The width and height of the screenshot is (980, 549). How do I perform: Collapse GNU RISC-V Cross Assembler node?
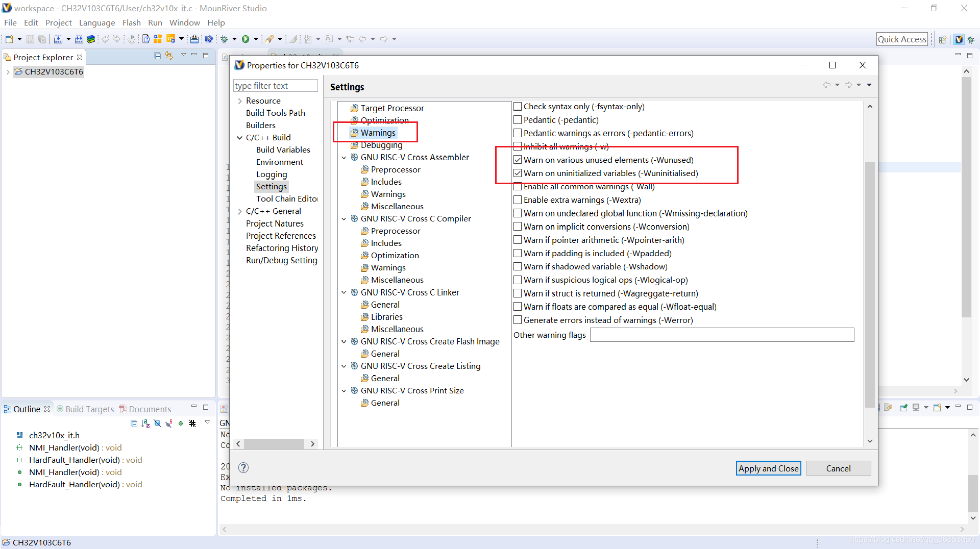(344, 158)
